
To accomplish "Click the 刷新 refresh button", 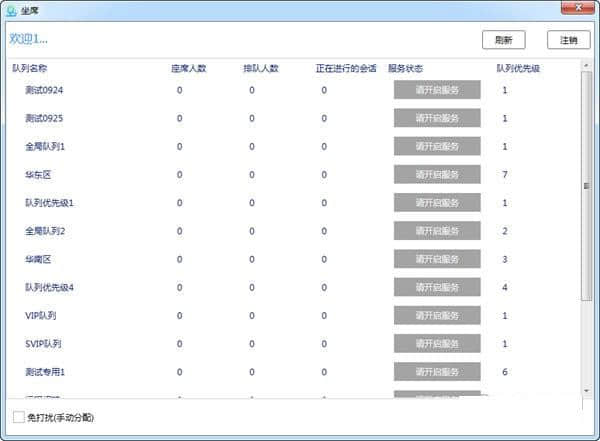I will 503,40.
